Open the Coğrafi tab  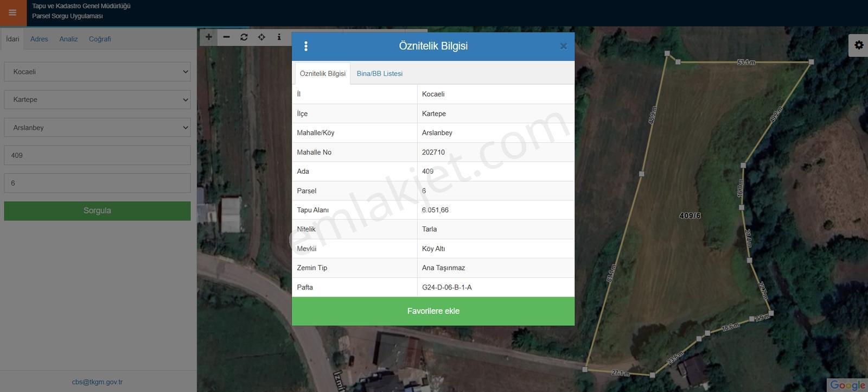(100, 39)
